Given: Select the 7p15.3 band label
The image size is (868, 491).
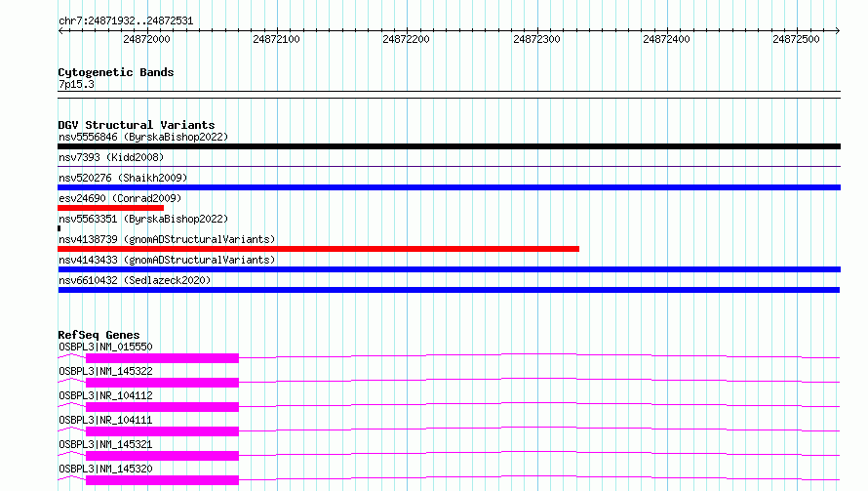Looking at the screenshot, I should point(76,84).
